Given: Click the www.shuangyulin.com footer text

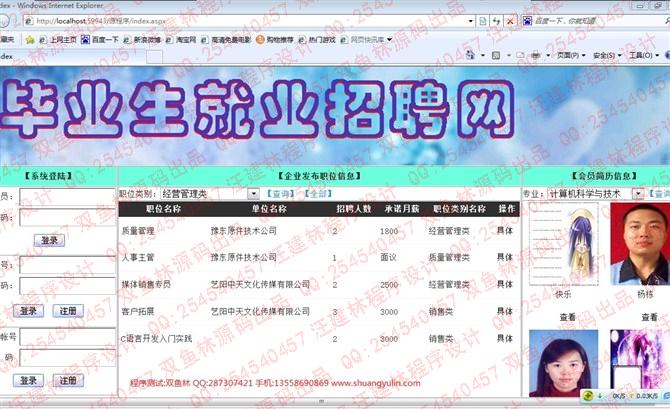Looking at the screenshot, I should pyautogui.click(x=376, y=383).
